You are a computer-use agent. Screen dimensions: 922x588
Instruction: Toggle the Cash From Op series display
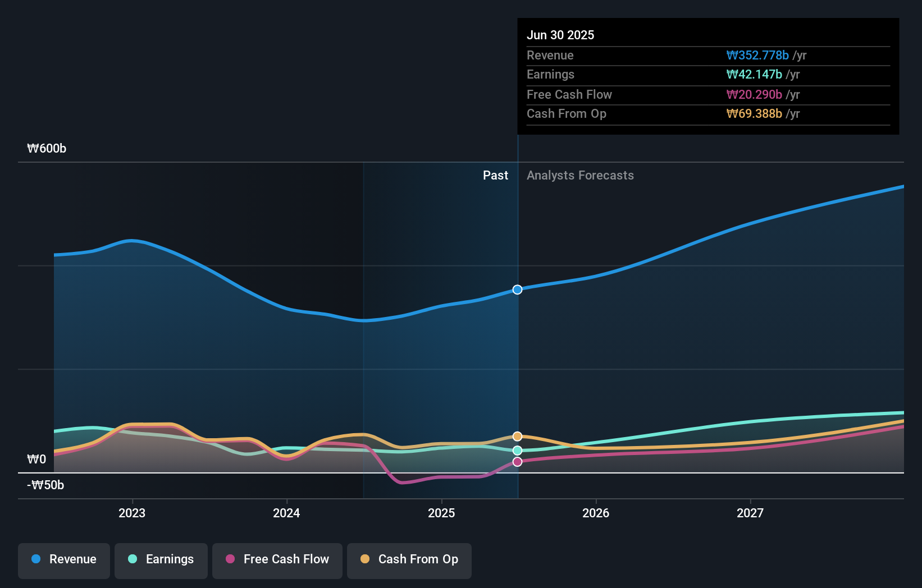(409, 559)
